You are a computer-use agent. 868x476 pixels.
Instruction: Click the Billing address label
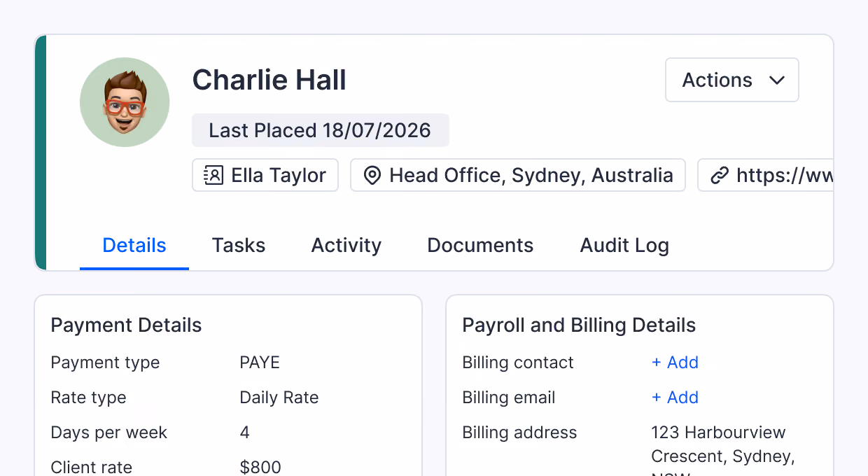click(519, 433)
